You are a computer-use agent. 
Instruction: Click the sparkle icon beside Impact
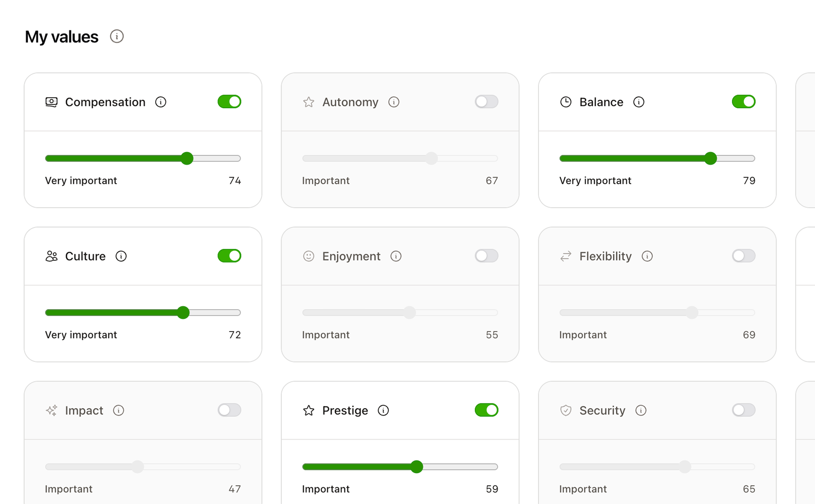[51, 410]
